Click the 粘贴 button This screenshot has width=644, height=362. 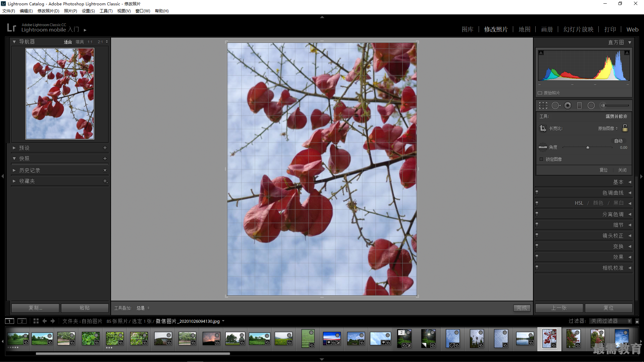click(x=85, y=308)
